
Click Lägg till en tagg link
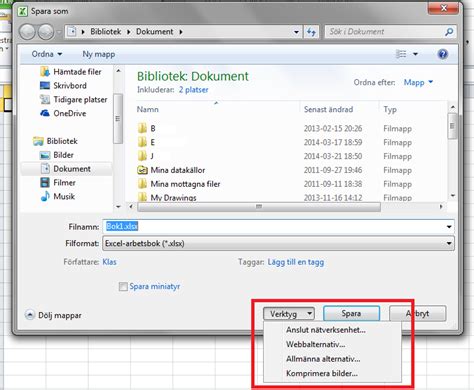(x=296, y=262)
